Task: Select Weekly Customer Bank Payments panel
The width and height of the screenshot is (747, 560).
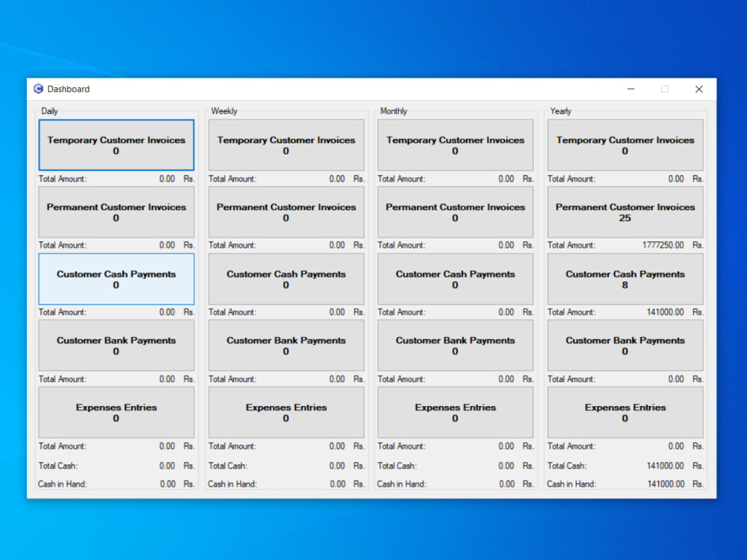Action: coord(286,345)
